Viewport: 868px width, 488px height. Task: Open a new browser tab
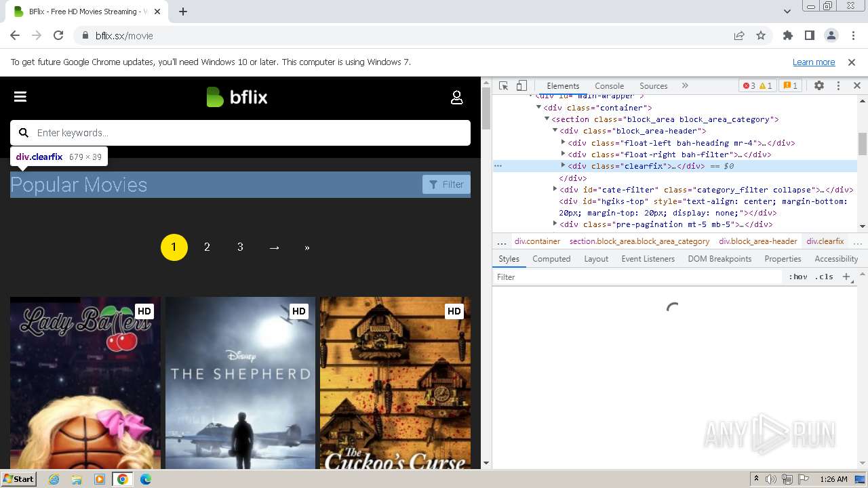coord(183,12)
